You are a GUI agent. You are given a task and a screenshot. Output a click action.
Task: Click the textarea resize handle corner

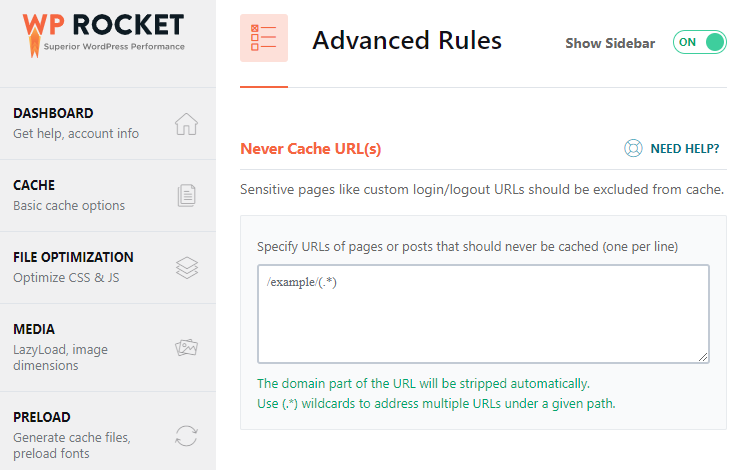click(x=703, y=357)
